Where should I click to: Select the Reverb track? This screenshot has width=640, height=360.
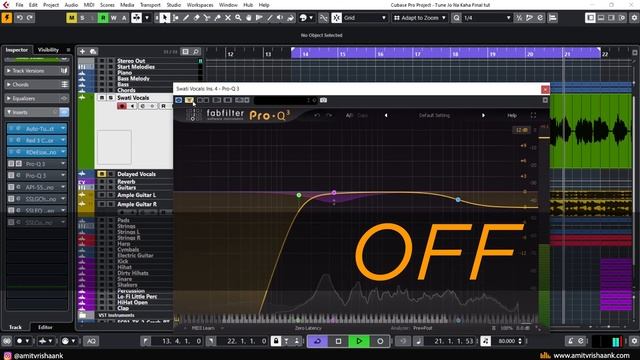(126, 182)
